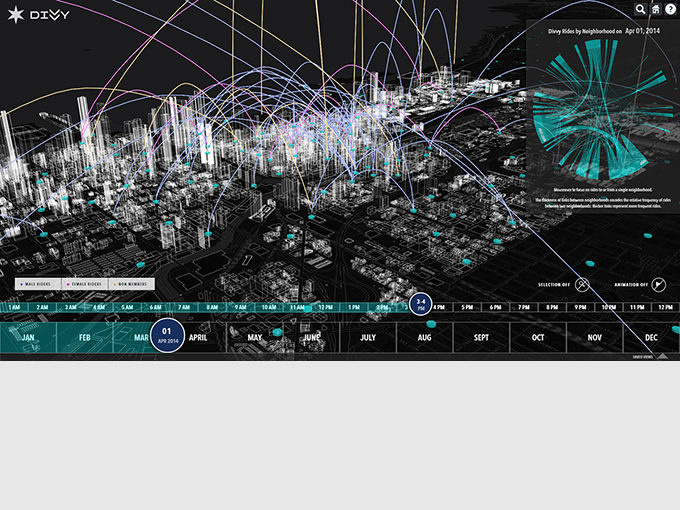Jump to MAY on month timeline
The width and height of the screenshot is (680, 510).
pos(255,337)
